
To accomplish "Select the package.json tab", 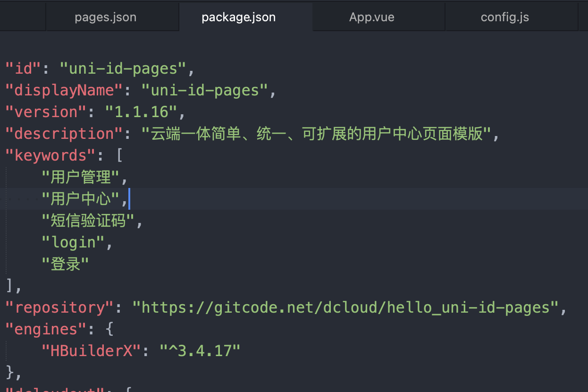I will click(238, 17).
